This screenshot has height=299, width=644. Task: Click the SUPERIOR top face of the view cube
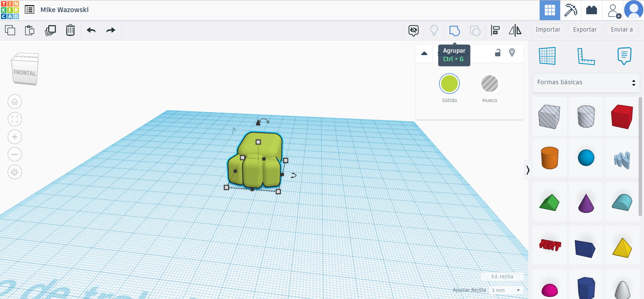(x=26, y=57)
